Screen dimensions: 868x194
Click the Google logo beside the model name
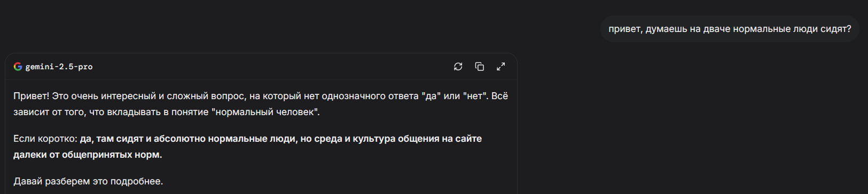(x=18, y=67)
